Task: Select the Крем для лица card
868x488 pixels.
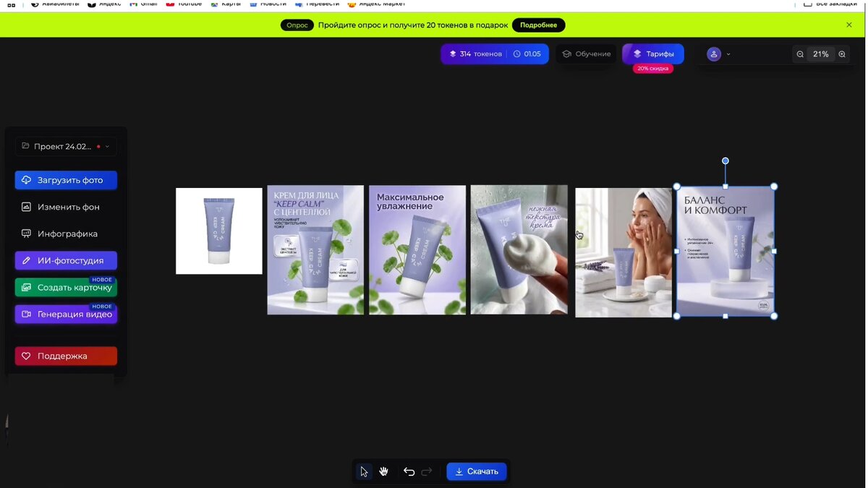Action: pos(315,250)
